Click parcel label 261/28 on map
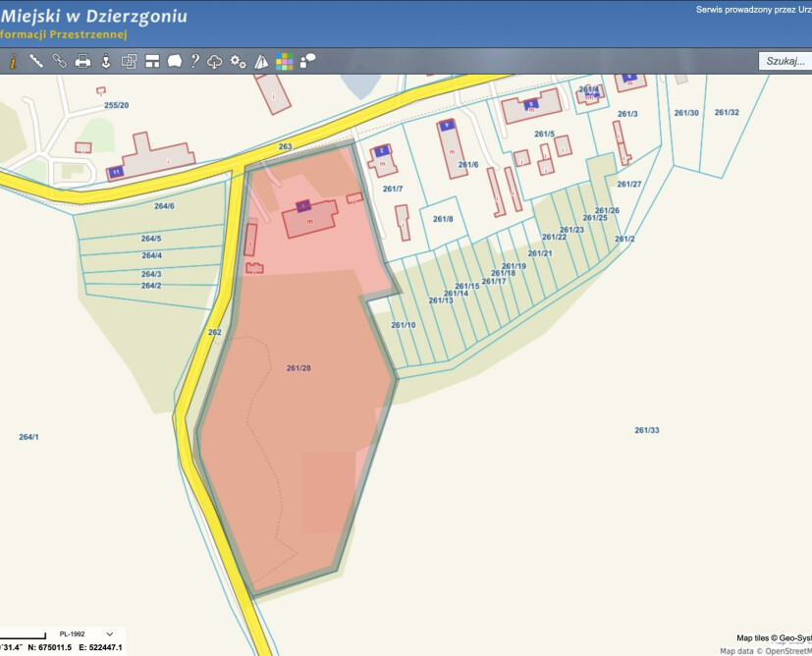 pyautogui.click(x=298, y=368)
